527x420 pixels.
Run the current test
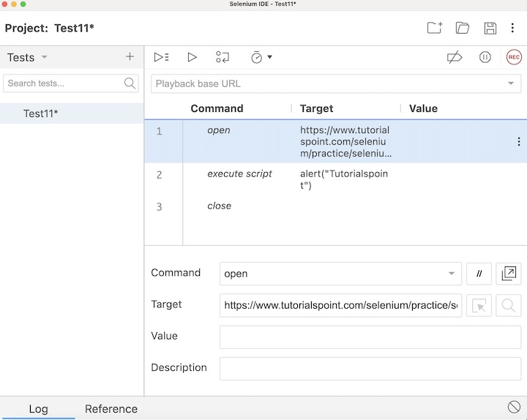pos(192,57)
